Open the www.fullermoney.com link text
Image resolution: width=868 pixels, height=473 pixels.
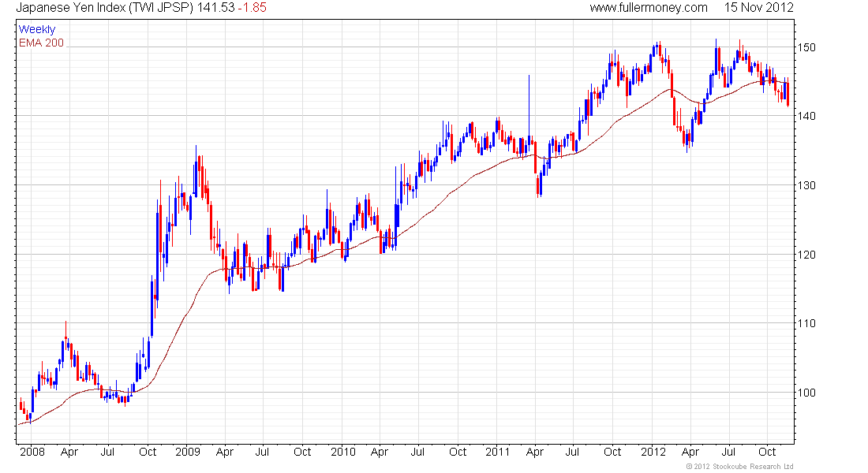(648, 8)
